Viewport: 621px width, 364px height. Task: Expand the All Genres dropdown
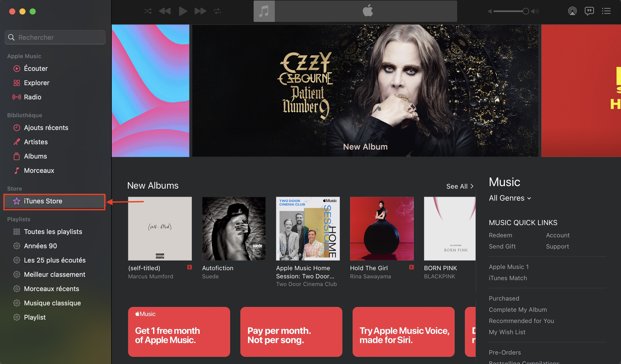(510, 198)
